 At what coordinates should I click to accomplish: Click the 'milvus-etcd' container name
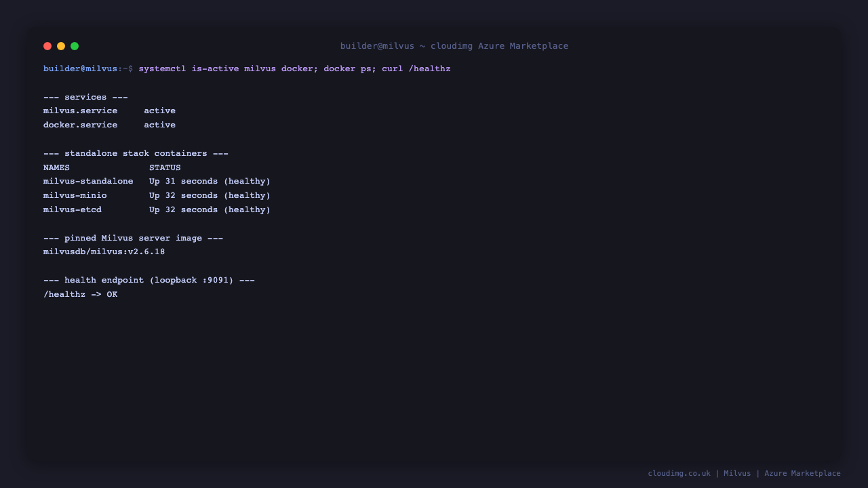[x=73, y=209]
